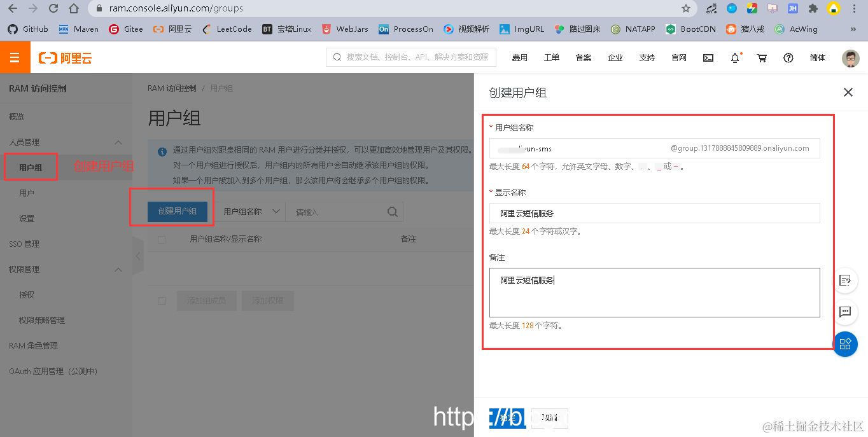Open the 工单 top menu
The height and width of the screenshot is (437, 868).
[552, 58]
